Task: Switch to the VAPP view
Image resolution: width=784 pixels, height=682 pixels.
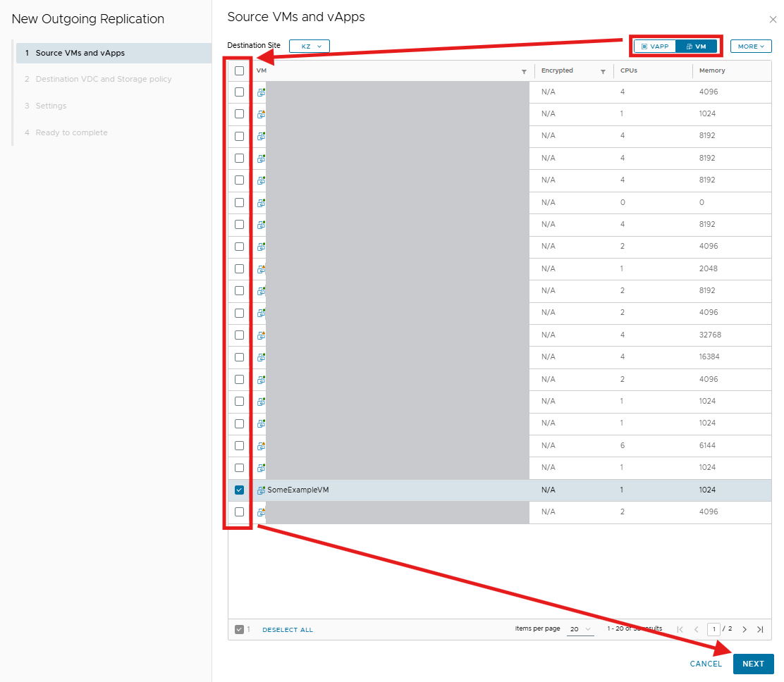Action: pos(655,46)
